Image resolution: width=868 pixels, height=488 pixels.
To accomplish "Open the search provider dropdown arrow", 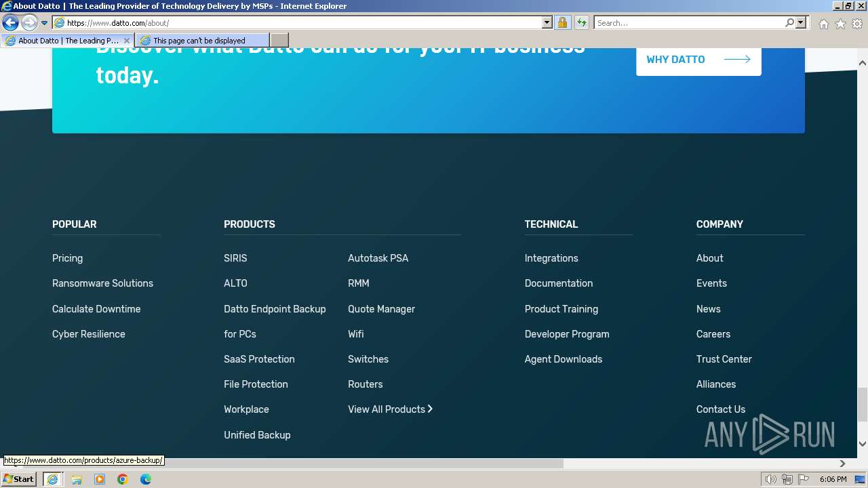I will [x=801, y=23].
